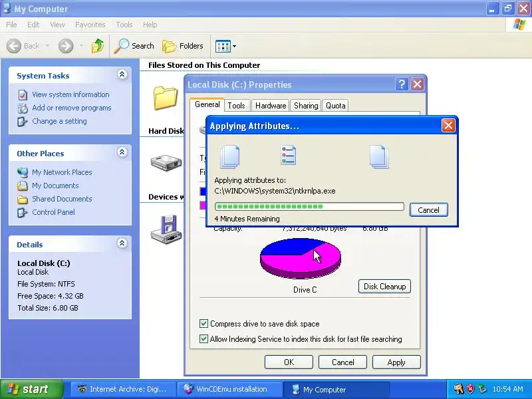This screenshot has width=532, height=399.
Task: Collapse the Details panel
Action: 122,243
